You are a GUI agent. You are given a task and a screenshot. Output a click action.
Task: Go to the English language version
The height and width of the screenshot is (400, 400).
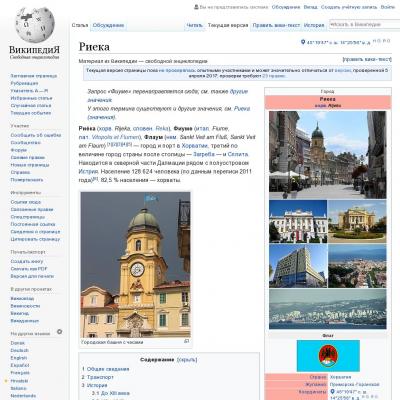click(19, 358)
